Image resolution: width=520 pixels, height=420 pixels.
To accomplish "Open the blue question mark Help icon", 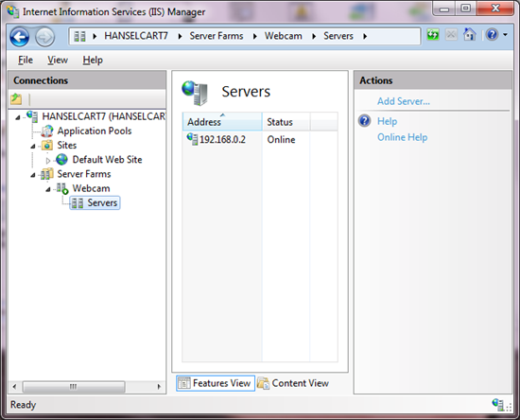I will coord(493,34).
